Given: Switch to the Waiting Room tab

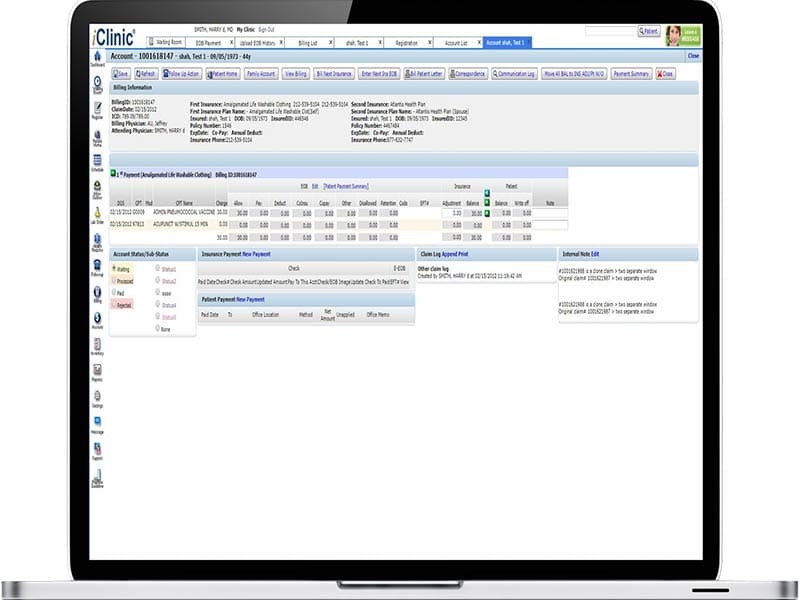Looking at the screenshot, I should click(x=165, y=42).
